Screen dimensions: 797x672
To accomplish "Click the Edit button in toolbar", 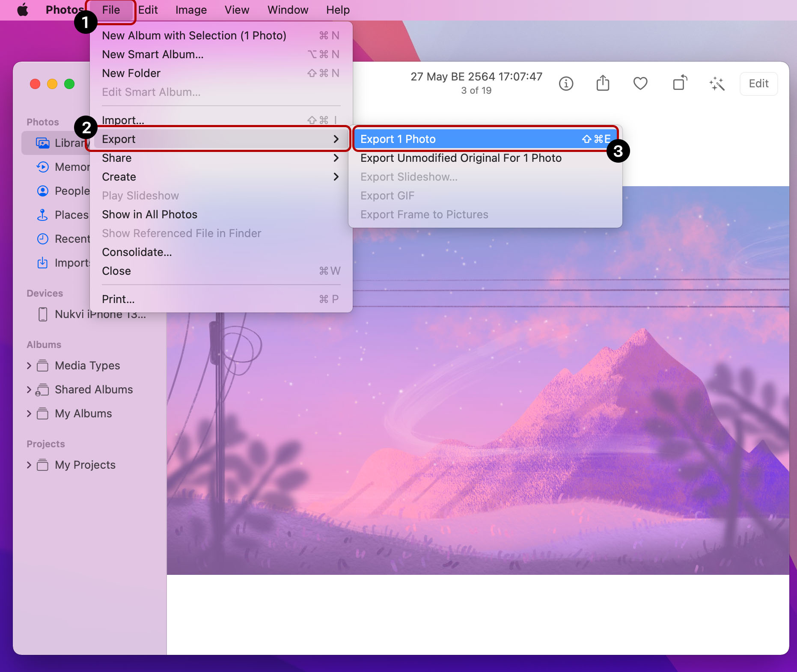I will [x=758, y=83].
